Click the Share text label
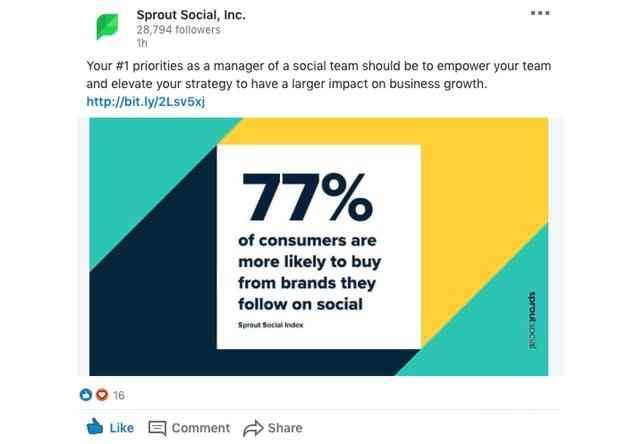640x444 pixels. coord(285,428)
